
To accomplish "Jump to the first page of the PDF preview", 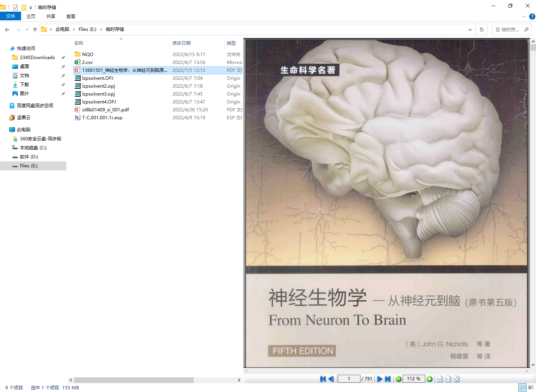I will tap(323, 379).
